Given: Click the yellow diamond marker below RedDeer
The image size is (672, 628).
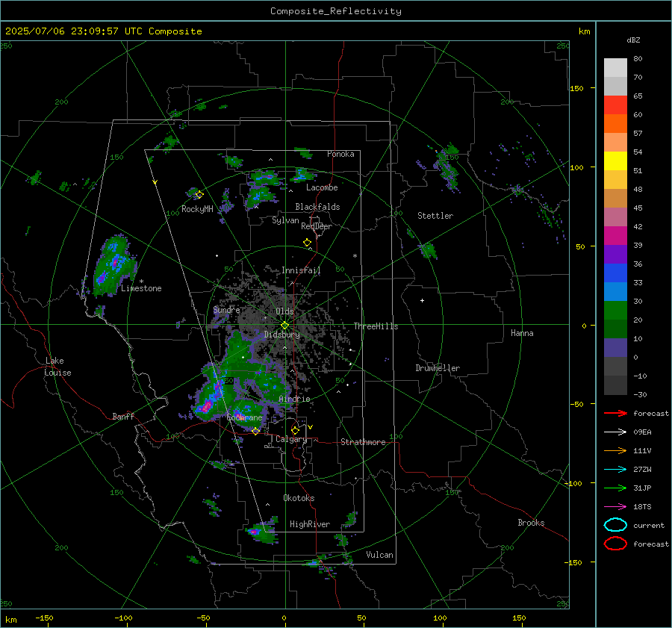Looking at the screenshot, I should tap(307, 243).
